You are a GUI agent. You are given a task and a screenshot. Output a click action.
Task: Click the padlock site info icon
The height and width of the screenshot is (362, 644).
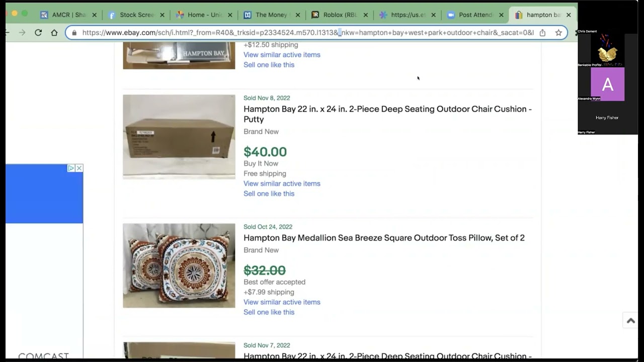(74, 33)
